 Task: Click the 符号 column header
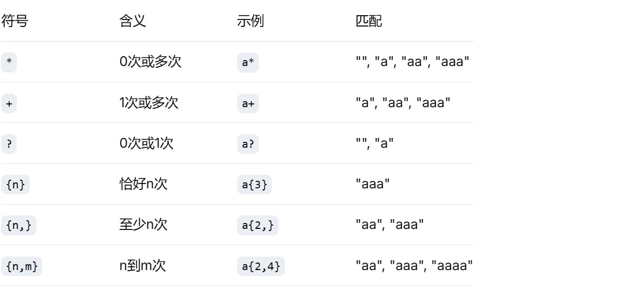[15, 22]
